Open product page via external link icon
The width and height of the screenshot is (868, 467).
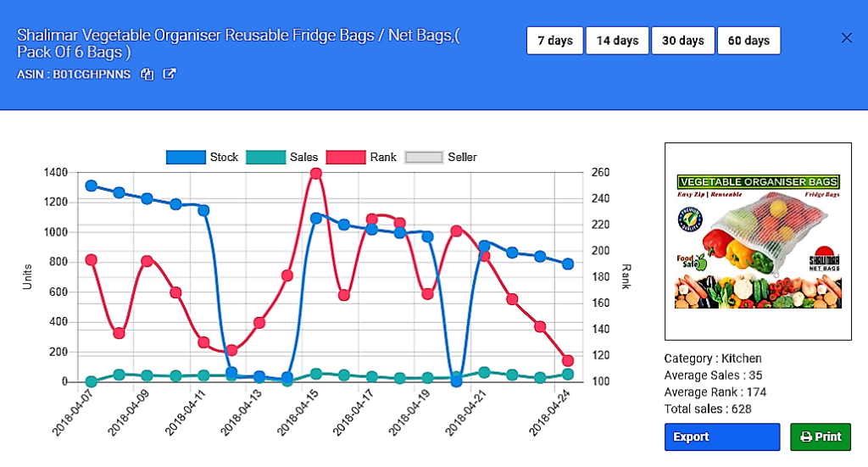[x=170, y=74]
